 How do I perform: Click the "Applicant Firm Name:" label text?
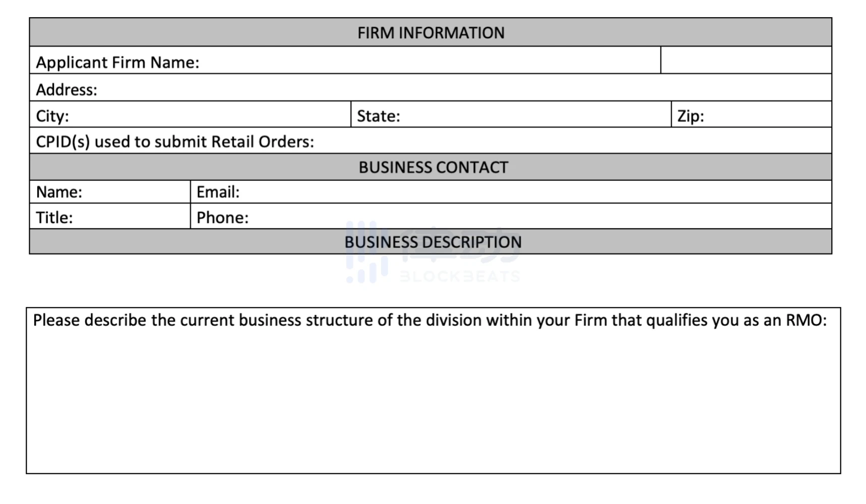point(117,62)
